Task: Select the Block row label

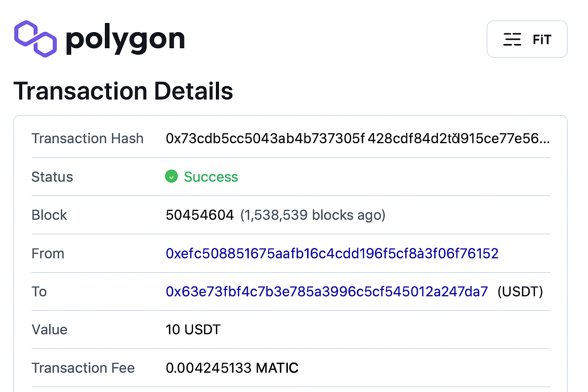Action: point(49,215)
